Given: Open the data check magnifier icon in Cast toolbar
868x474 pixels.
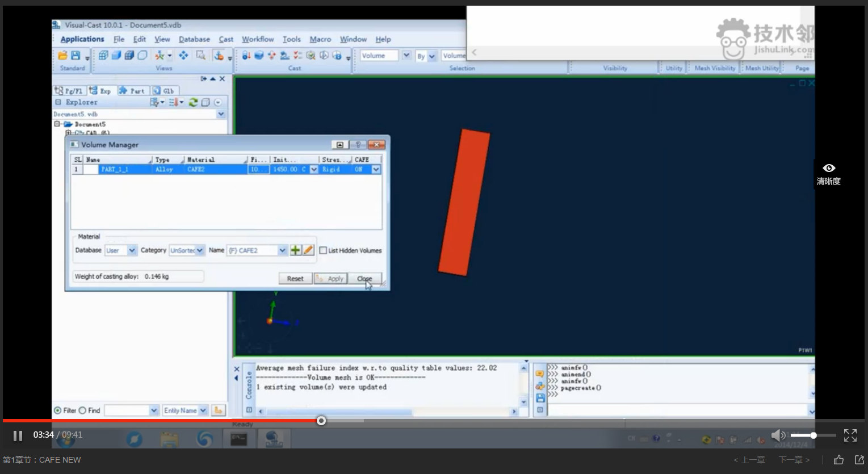Looking at the screenshot, I should coord(311,56).
